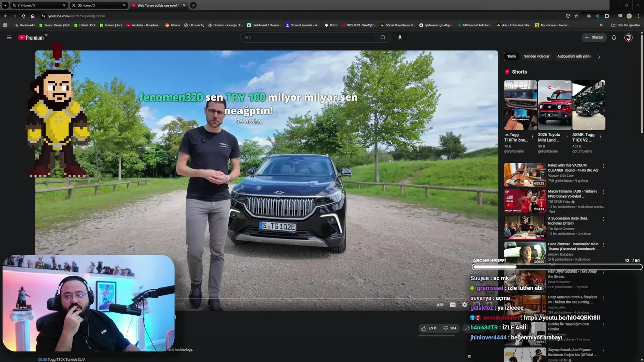Image resolution: width=644 pixels, height=362 pixels.
Task: Open options for VACUUM CLEANER Sound video
Action: [603, 166]
